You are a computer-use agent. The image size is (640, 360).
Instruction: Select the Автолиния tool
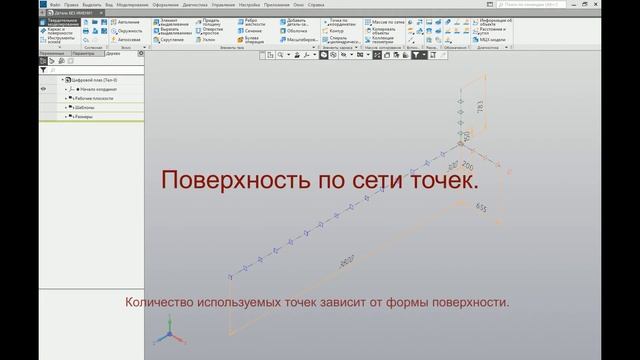click(x=126, y=22)
